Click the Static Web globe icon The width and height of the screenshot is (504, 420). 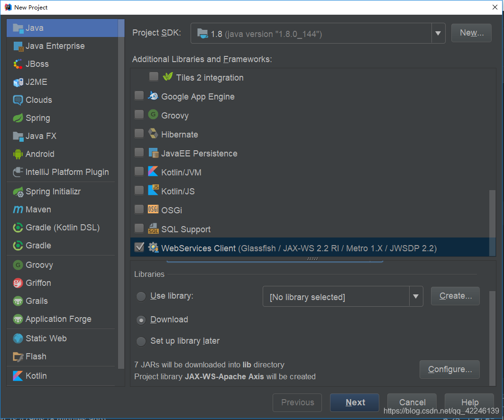(18, 338)
